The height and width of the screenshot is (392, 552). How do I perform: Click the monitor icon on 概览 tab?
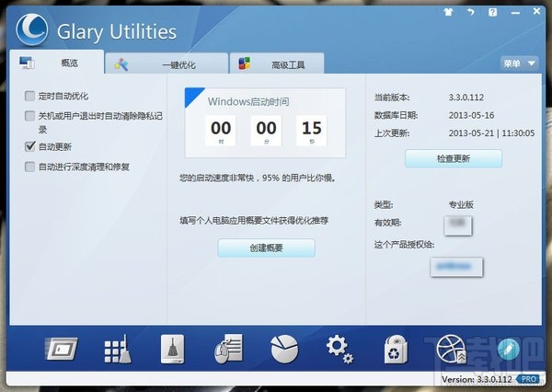click(27, 63)
